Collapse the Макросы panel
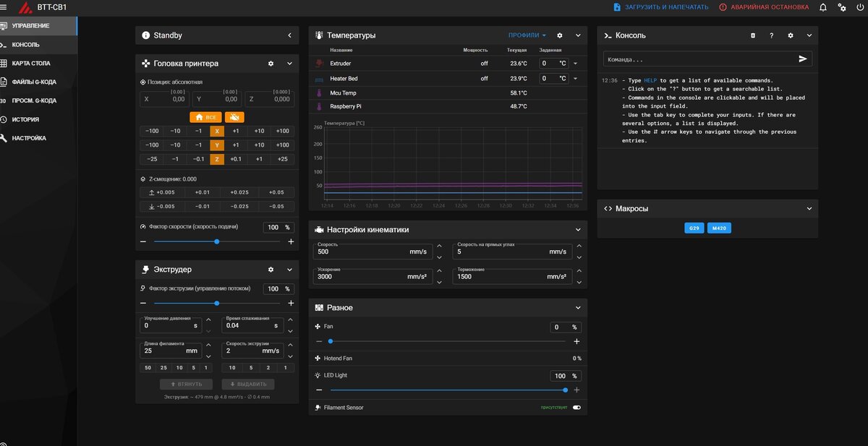 coord(809,208)
